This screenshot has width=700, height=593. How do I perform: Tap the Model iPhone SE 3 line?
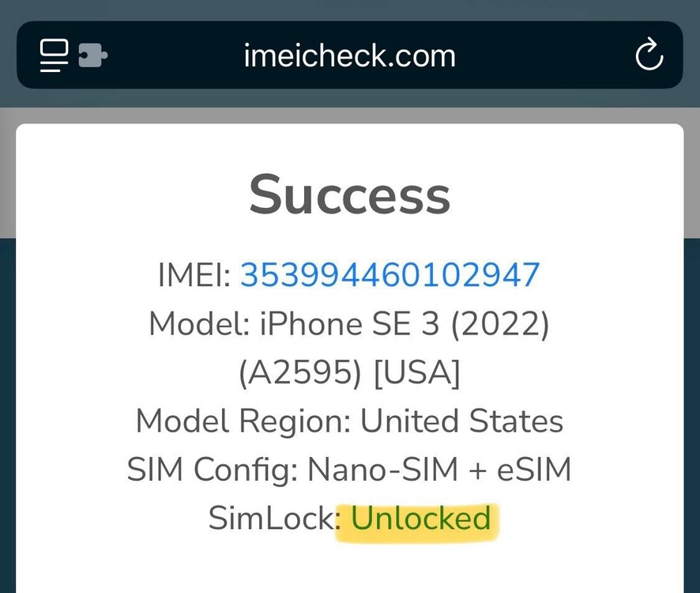[349, 323]
